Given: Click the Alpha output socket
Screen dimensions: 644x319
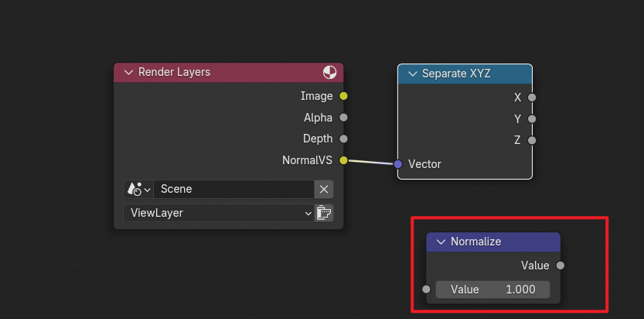Looking at the screenshot, I should pyautogui.click(x=343, y=118).
